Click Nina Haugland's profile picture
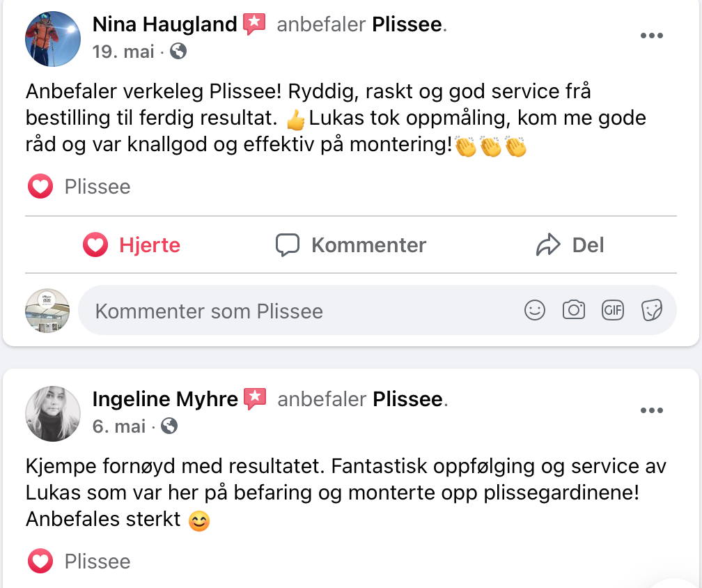The image size is (702, 588). [x=53, y=39]
